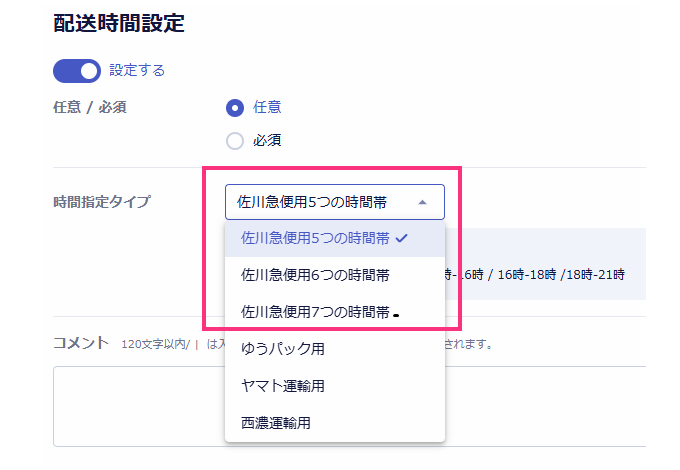Click the コメント field label
Image resolution: width=680 pixels, height=470 pixels.
coord(80,343)
